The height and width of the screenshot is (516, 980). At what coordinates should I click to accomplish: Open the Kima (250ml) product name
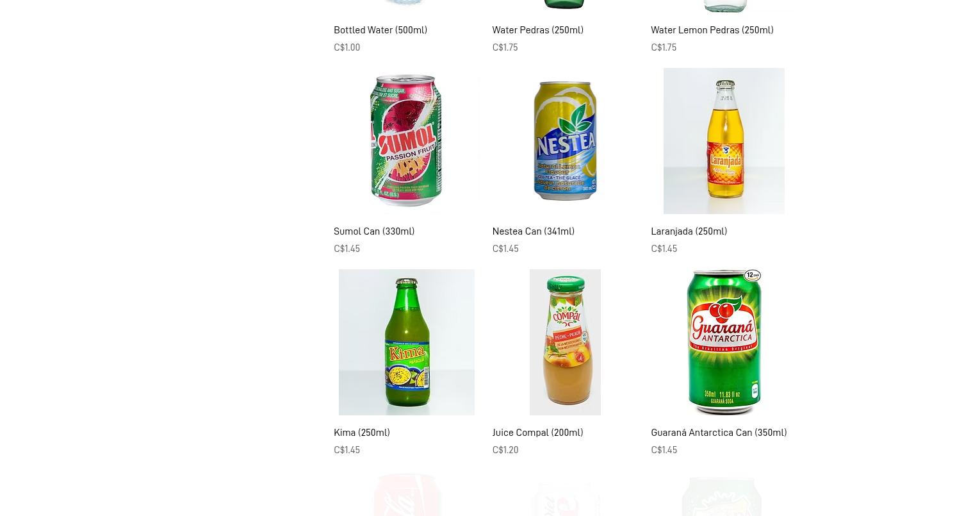[x=362, y=433]
